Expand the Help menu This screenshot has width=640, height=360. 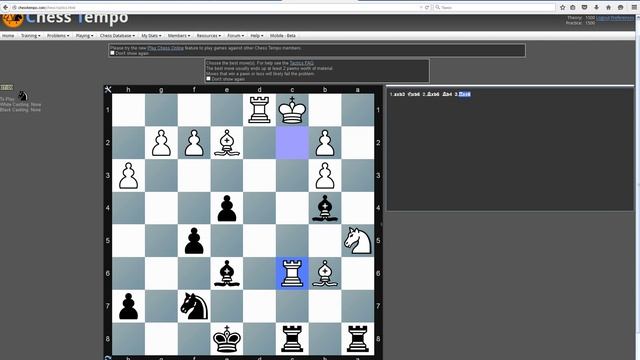257,36
